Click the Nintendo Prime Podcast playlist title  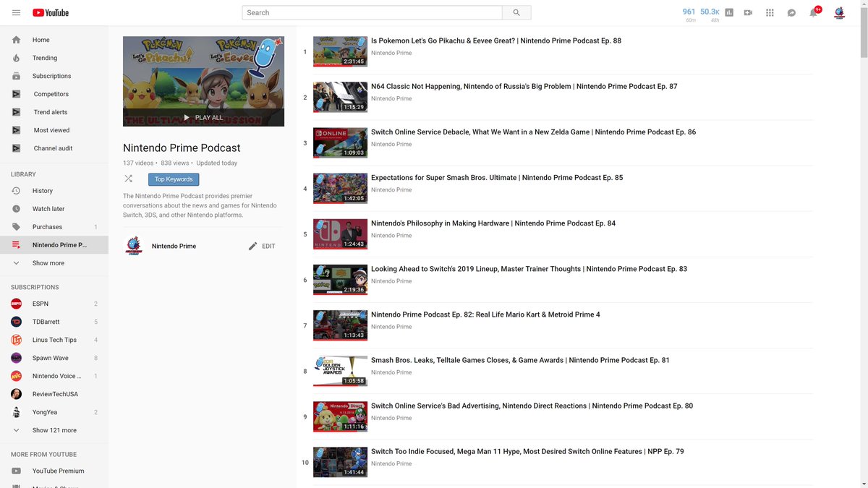click(182, 147)
